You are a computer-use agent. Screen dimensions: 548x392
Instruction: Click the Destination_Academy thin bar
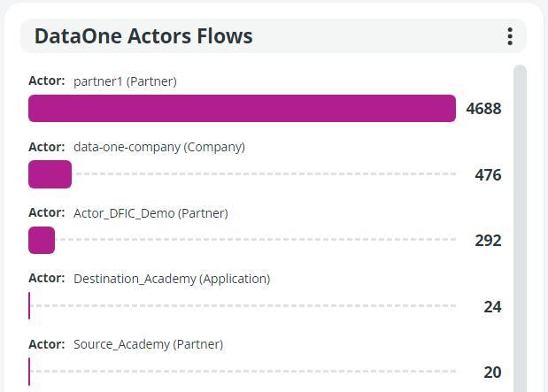[x=29, y=306]
